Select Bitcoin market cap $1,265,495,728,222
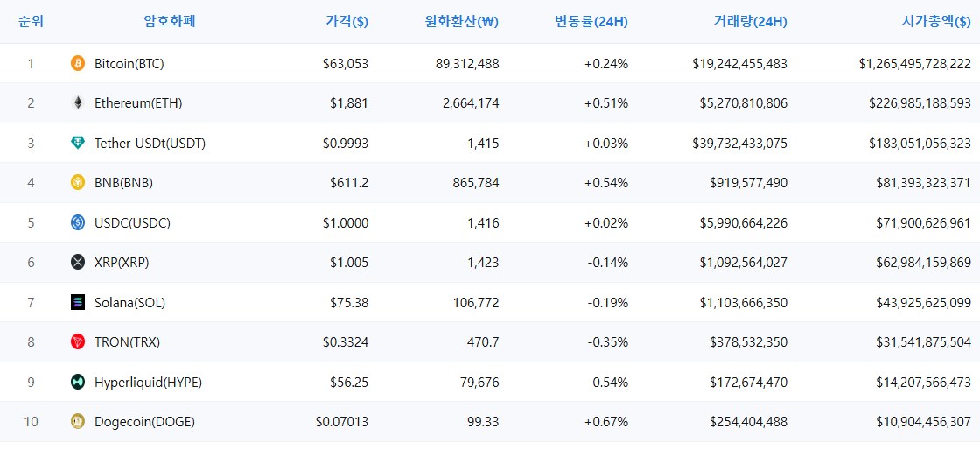980x450 pixels. 915,63
